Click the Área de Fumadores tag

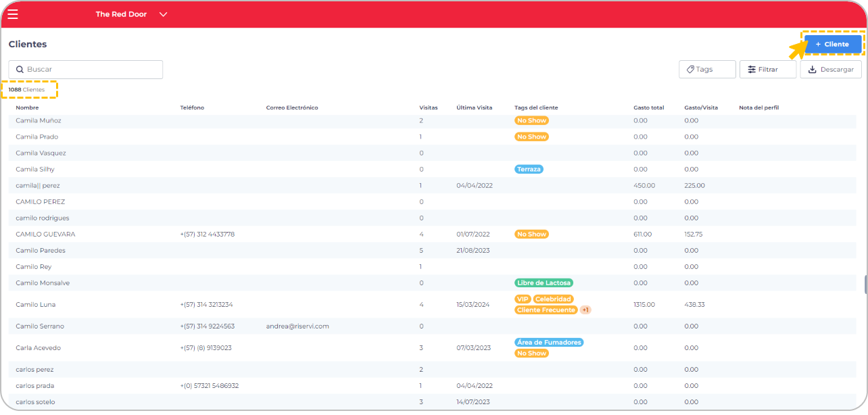pos(548,342)
